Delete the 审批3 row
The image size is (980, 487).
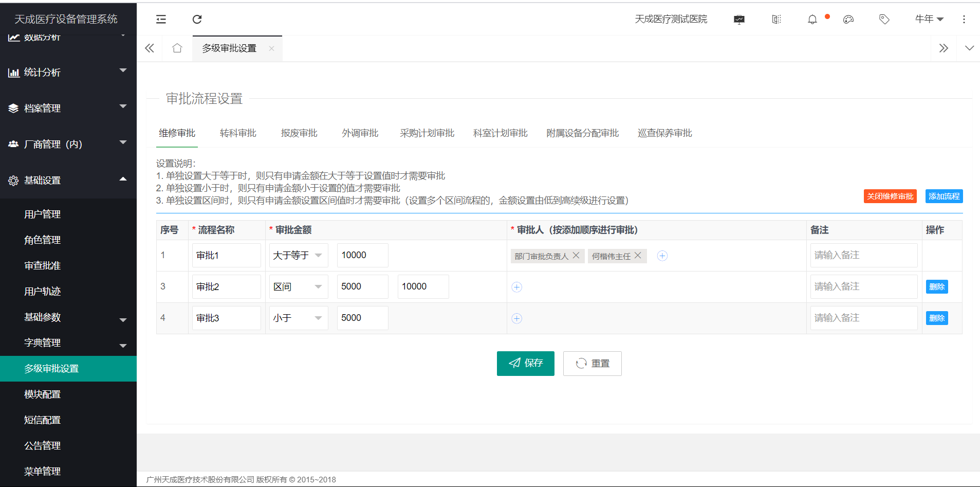click(x=937, y=318)
